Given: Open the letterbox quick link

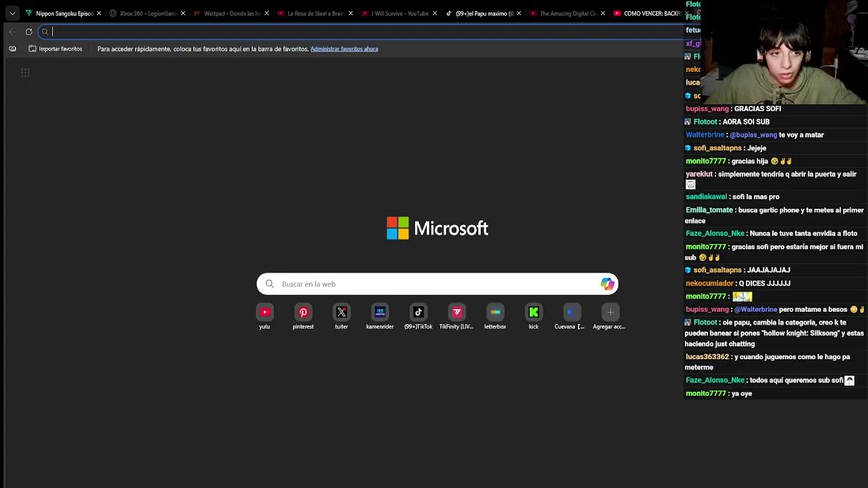Looking at the screenshot, I should click(495, 312).
